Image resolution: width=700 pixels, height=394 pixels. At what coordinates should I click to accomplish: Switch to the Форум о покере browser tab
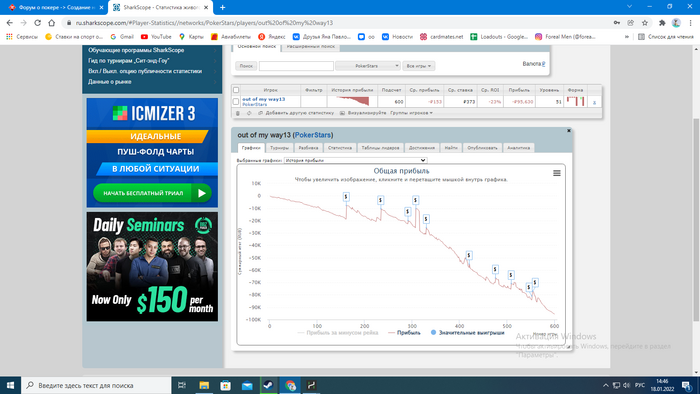57,8
